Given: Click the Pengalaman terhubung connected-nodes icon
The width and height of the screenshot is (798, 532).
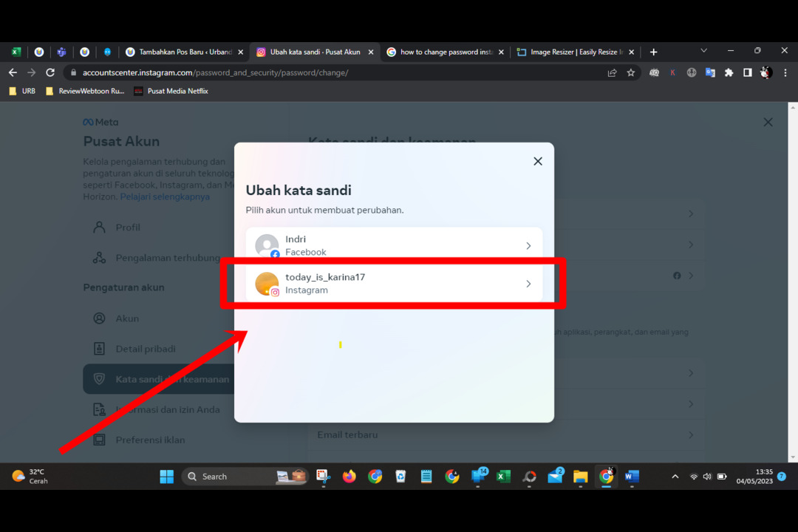Looking at the screenshot, I should pyautogui.click(x=99, y=258).
